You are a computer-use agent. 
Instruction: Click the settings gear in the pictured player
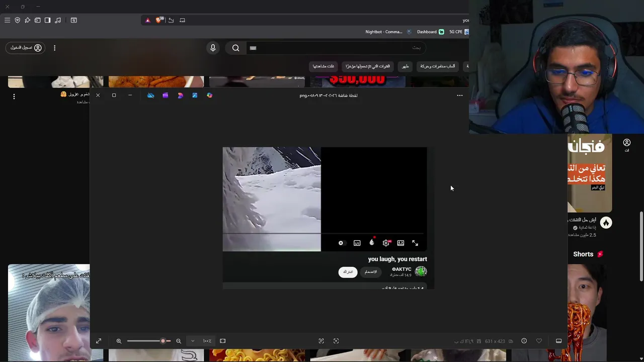click(386, 243)
